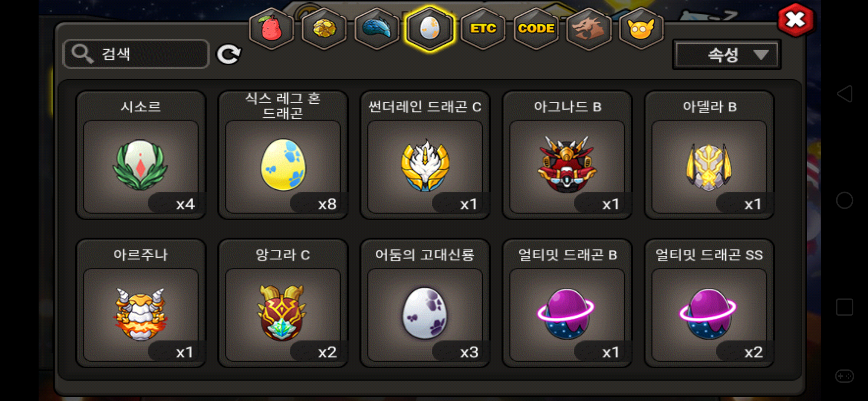Screen dimensions: 868x401
Task: Select the egg category tab
Action: (x=430, y=29)
